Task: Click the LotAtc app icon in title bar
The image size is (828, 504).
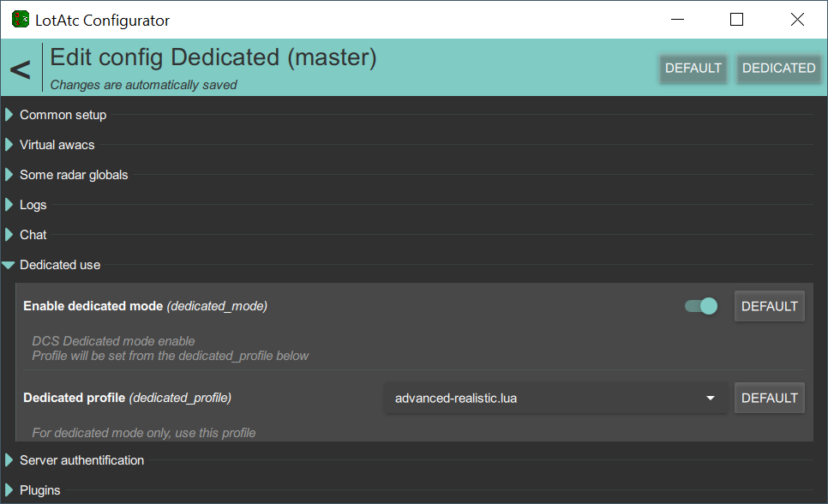Action: (x=20, y=20)
